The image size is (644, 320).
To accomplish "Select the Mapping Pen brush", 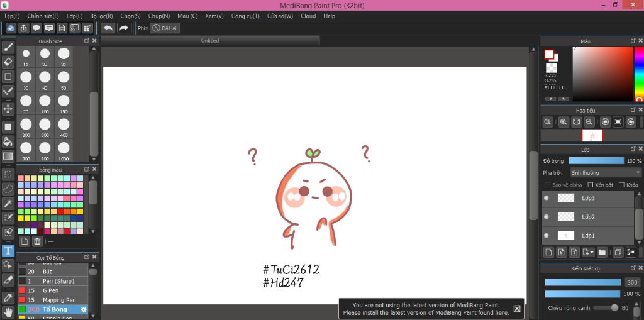I will coord(53,300).
